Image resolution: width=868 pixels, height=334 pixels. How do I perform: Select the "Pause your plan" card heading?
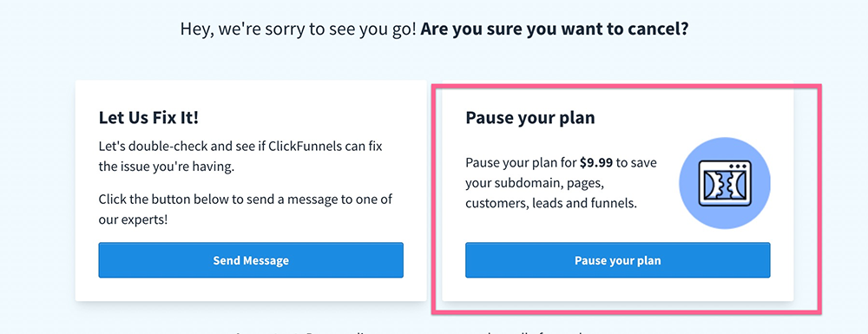(529, 118)
